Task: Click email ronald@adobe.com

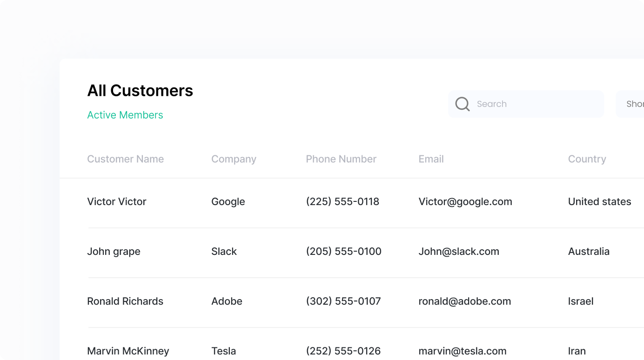Action: click(x=465, y=301)
